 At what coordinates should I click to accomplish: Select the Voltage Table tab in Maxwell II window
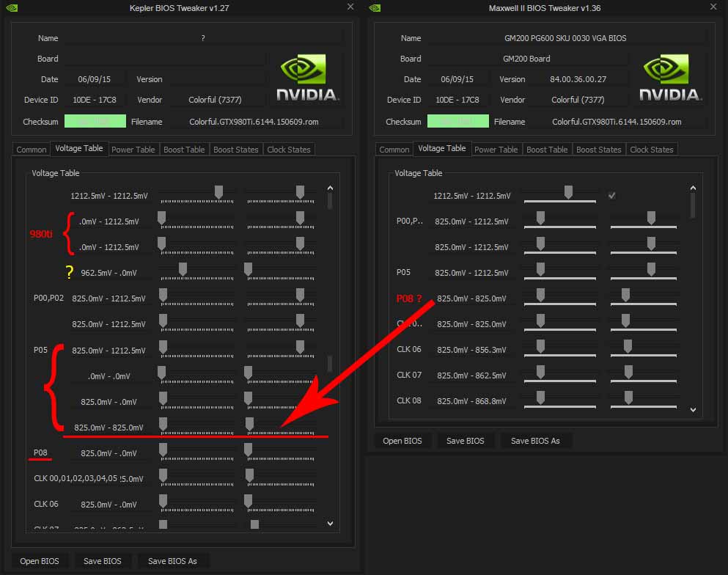pyautogui.click(x=442, y=148)
